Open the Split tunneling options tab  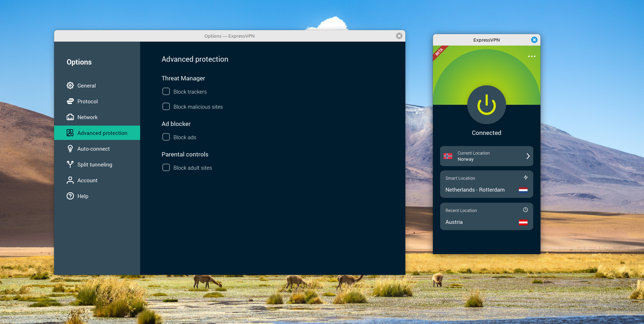(x=97, y=164)
